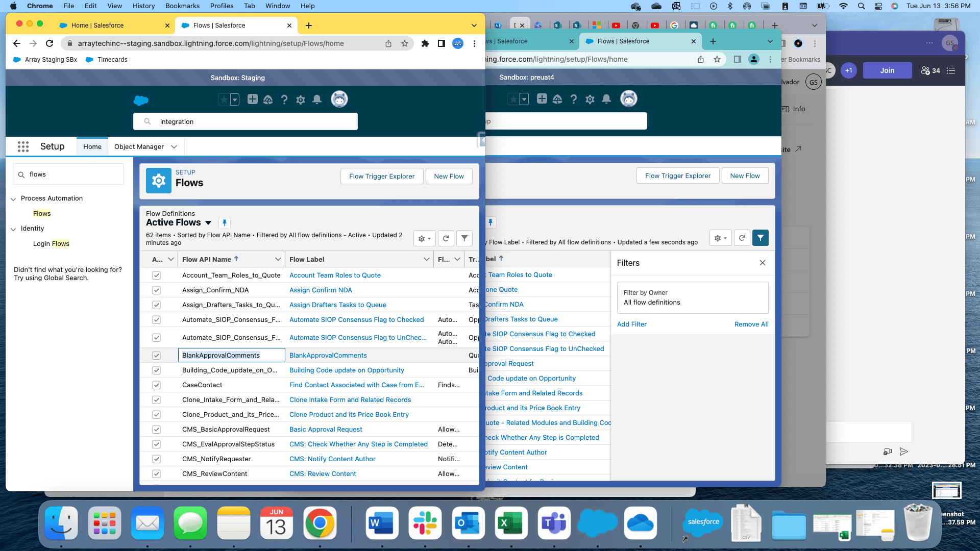
Task: Open the List View Controls gear dropdown in preuat4
Action: tap(720, 238)
